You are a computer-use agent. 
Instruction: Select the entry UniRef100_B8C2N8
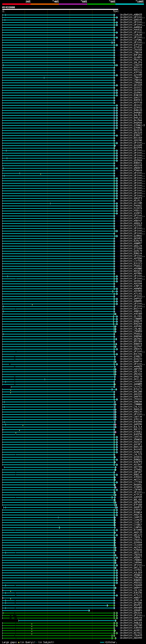131,392
